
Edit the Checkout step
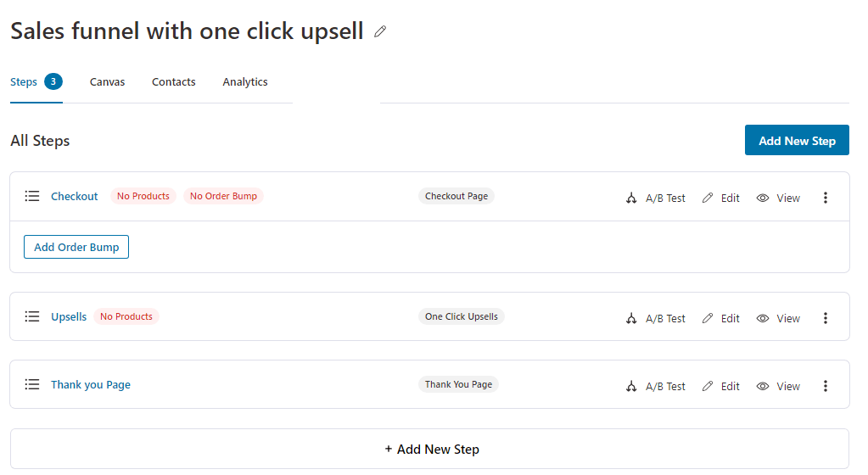720,198
